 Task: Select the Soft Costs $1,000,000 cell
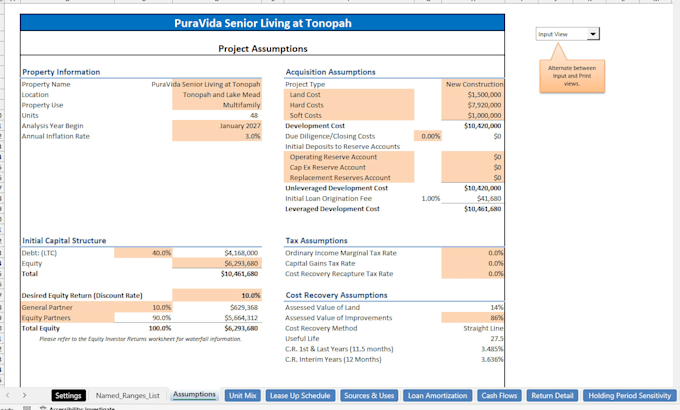click(x=473, y=115)
